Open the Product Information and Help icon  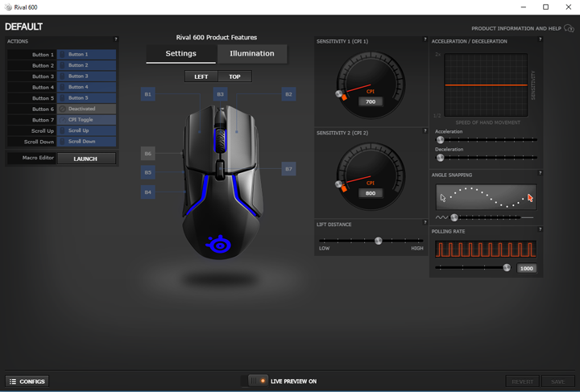pos(570,28)
